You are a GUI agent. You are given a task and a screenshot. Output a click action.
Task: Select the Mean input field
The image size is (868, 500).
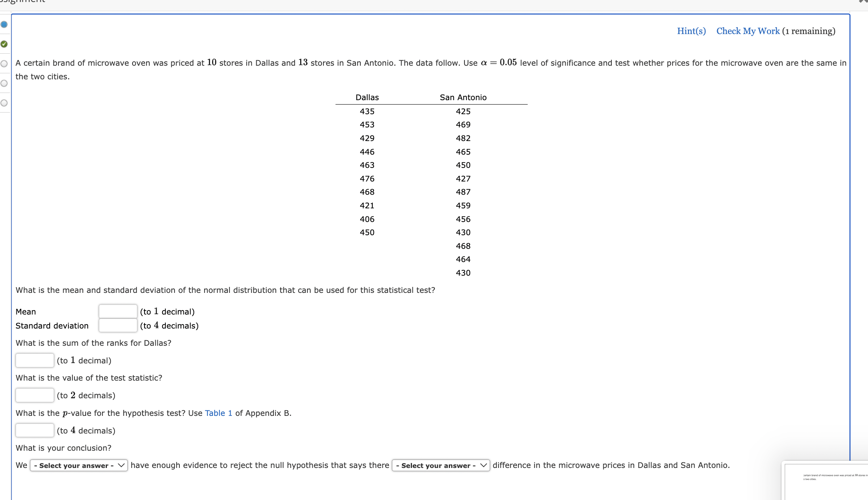[117, 311]
